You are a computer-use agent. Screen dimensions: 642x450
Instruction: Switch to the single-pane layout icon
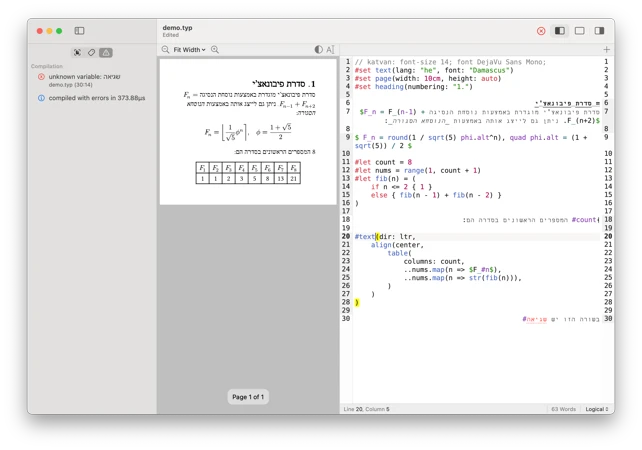pos(579,31)
